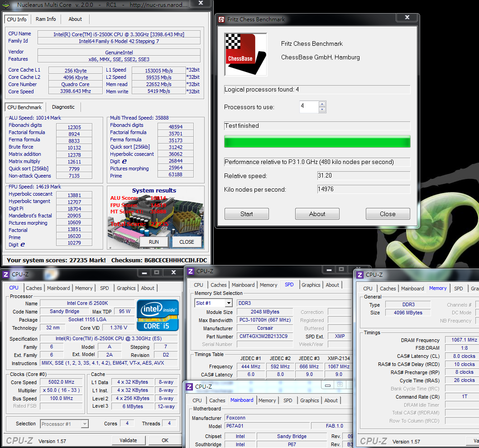
Task: Open the Processor #1 selection dropdown
Action: pyautogui.click(x=85, y=424)
